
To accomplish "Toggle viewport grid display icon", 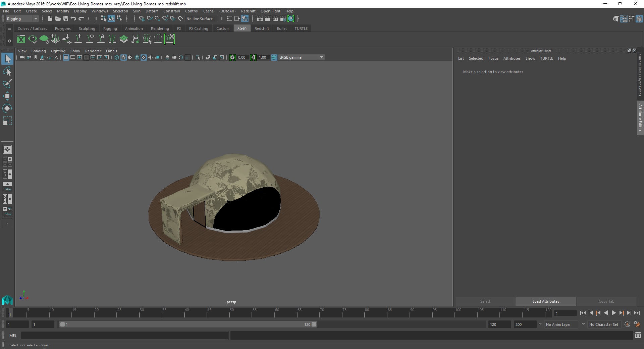I will coord(66,57).
